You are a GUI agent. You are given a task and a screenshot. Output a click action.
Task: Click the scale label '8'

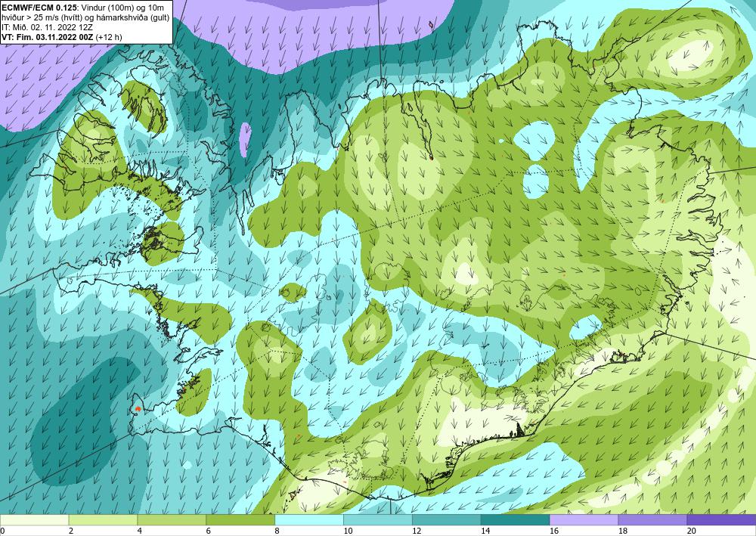[x=277, y=531]
